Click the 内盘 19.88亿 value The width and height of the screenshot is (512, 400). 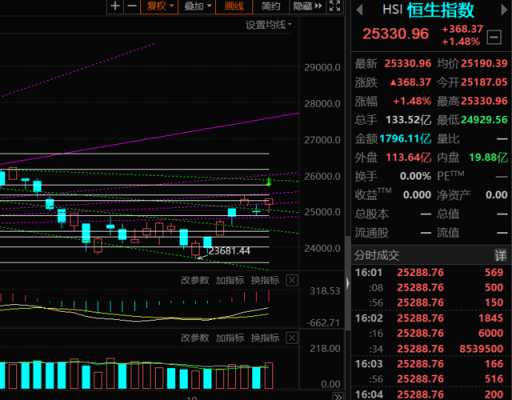(x=488, y=157)
